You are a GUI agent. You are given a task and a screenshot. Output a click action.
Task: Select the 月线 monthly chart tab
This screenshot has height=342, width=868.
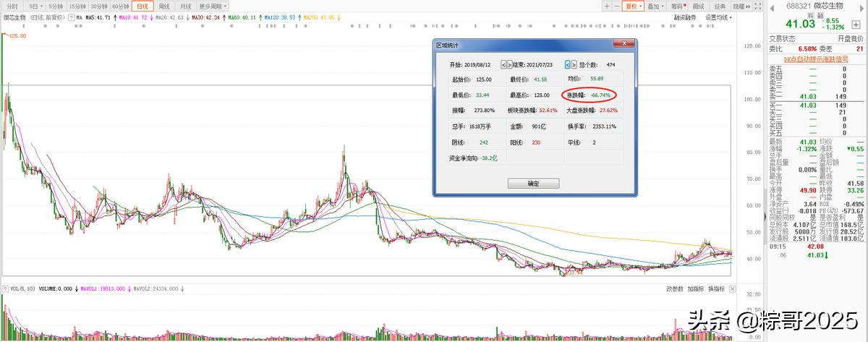click(x=186, y=6)
